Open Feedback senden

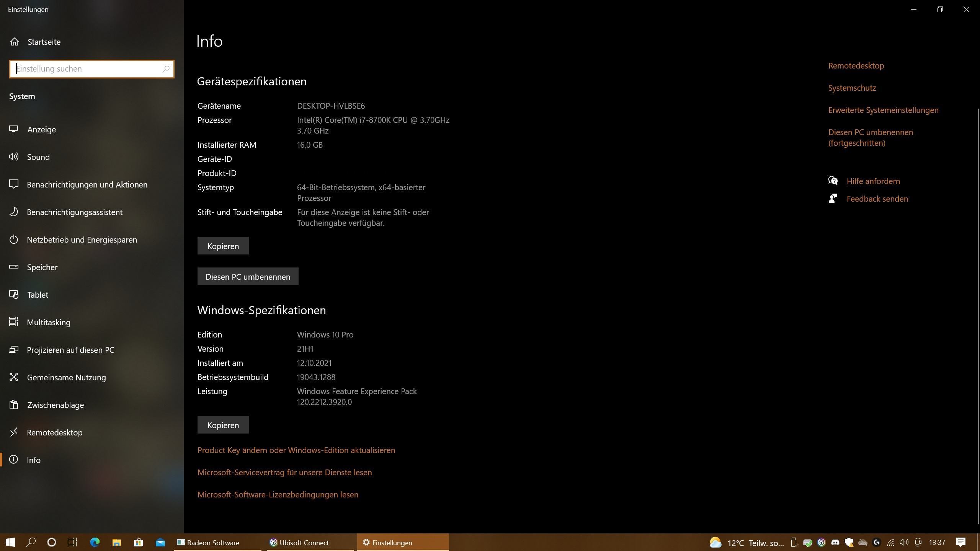pyautogui.click(x=877, y=199)
